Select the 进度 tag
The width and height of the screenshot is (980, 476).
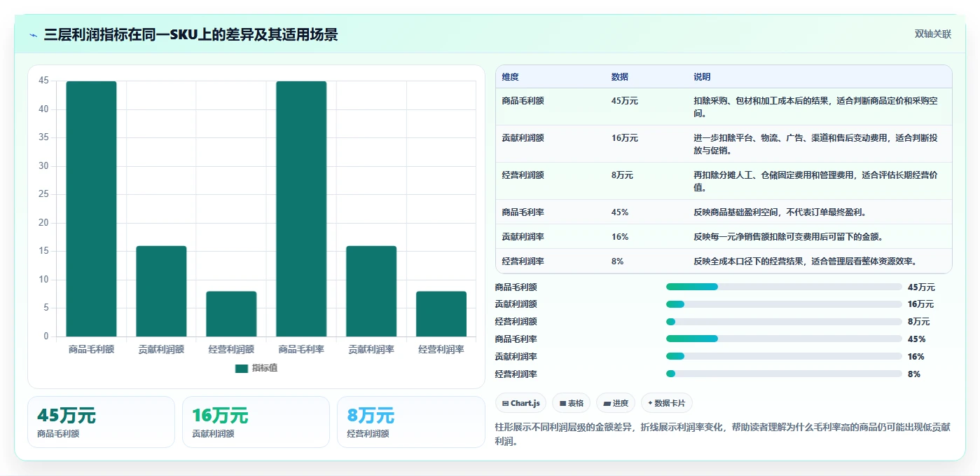point(616,403)
